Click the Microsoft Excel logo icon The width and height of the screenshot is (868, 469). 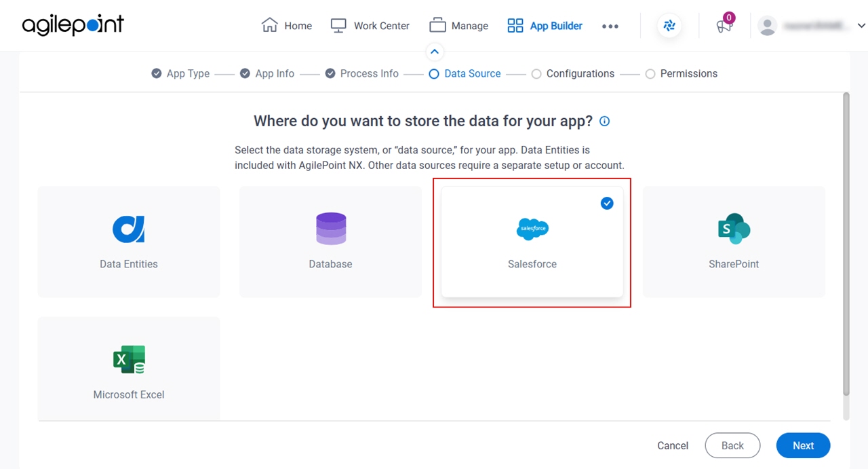tap(129, 360)
